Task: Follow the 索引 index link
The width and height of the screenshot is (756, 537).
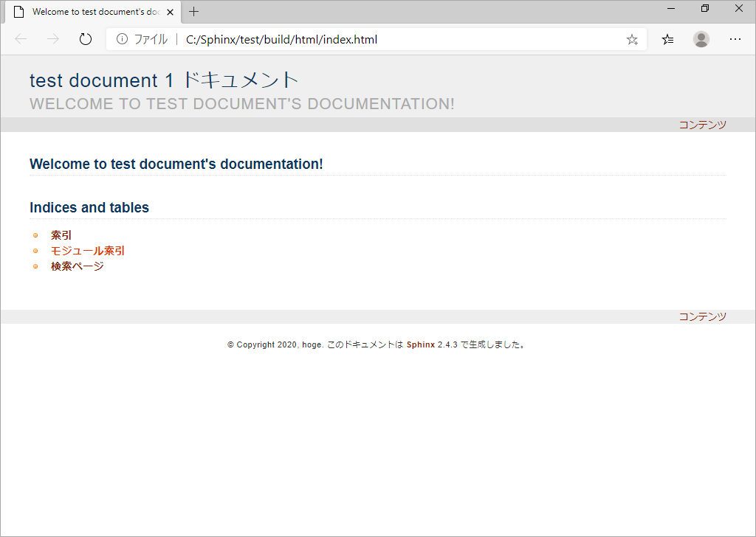Action: pyautogui.click(x=61, y=235)
